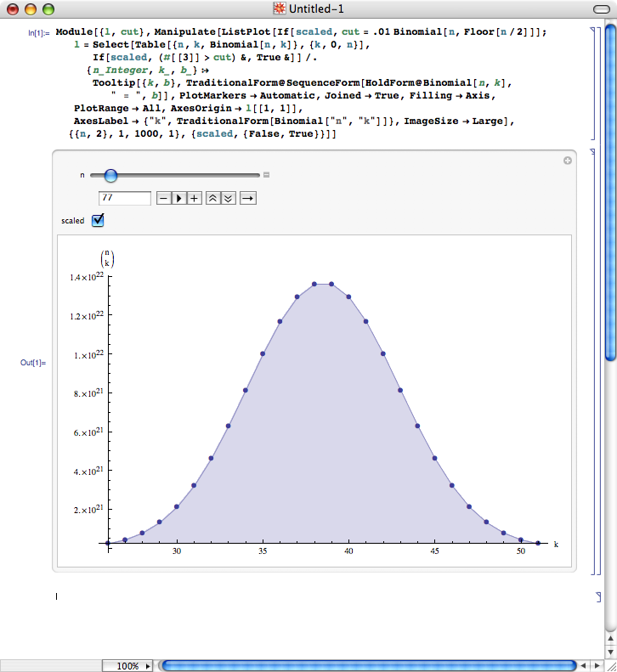Click the animation direction arrow button
The image size is (617, 672).
click(247, 198)
